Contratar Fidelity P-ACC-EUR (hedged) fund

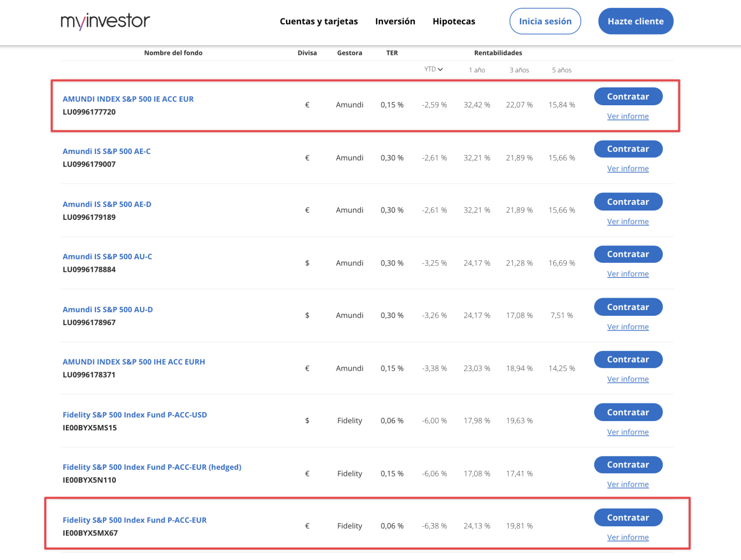pyautogui.click(x=628, y=465)
